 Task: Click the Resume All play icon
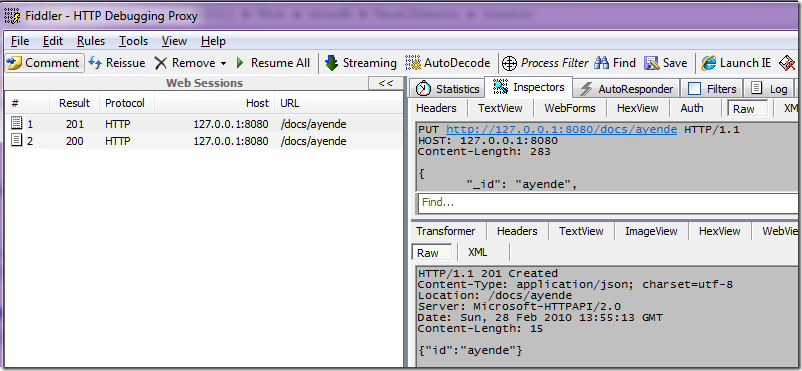pos(240,63)
